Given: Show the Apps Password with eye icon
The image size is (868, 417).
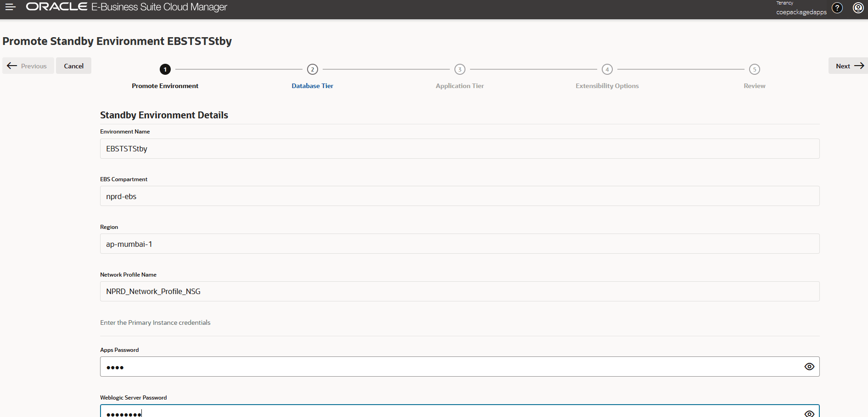Looking at the screenshot, I should coord(809,367).
